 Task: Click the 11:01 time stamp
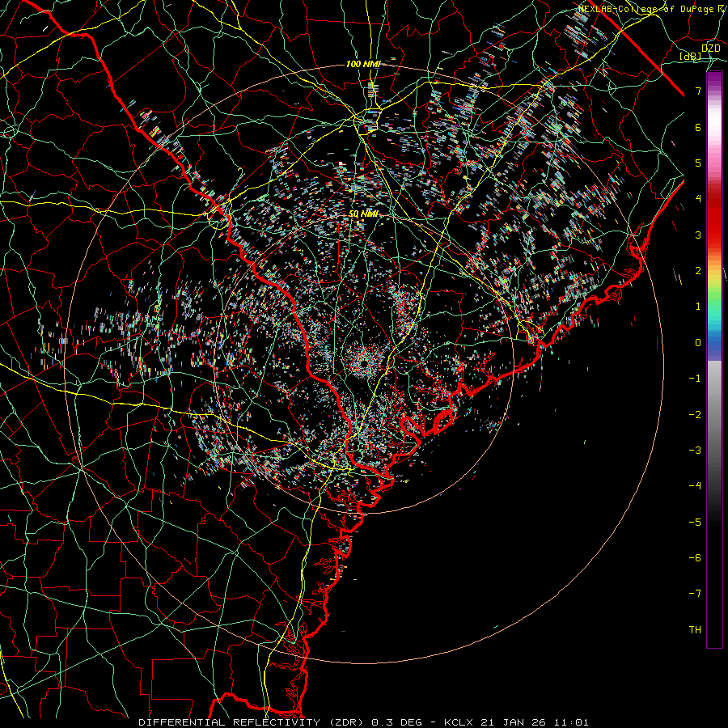click(x=569, y=722)
